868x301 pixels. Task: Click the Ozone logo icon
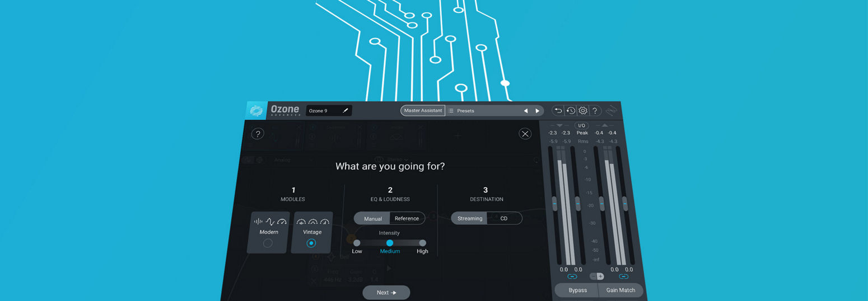tap(256, 111)
